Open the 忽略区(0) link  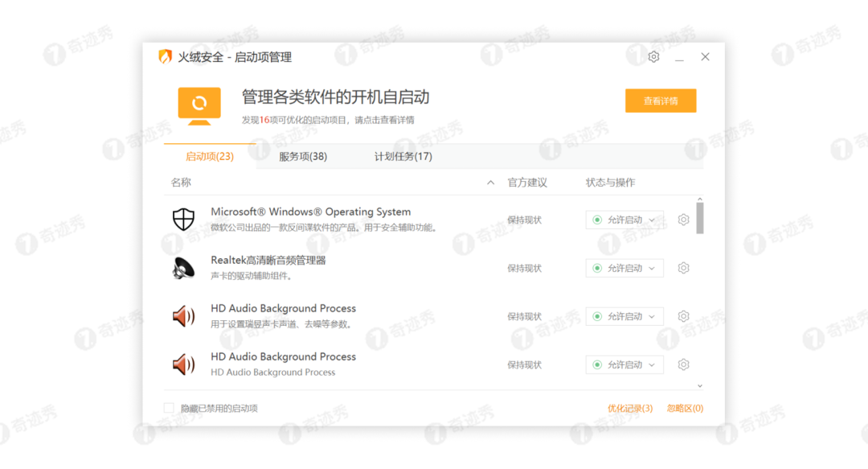685,408
